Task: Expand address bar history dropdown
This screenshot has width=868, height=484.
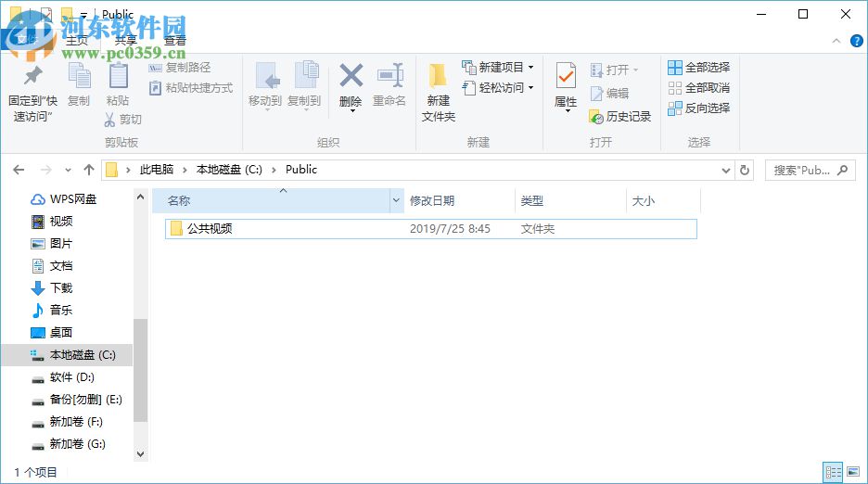Action: click(726, 171)
